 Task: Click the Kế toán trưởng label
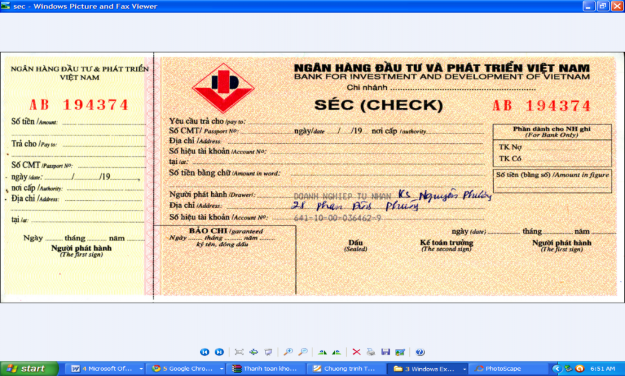pyautogui.click(x=446, y=242)
